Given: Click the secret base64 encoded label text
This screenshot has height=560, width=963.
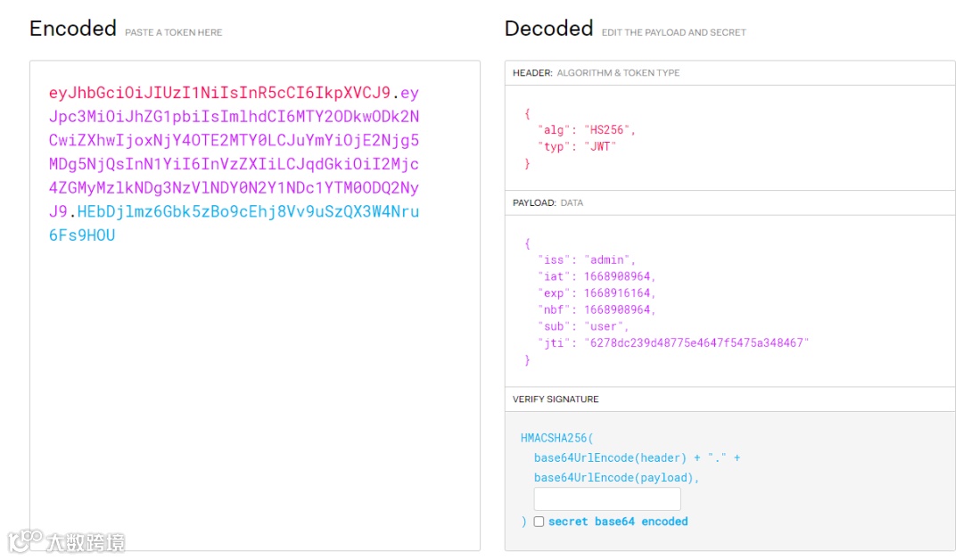Looking at the screenshot, I should click(x=618, y=522).
